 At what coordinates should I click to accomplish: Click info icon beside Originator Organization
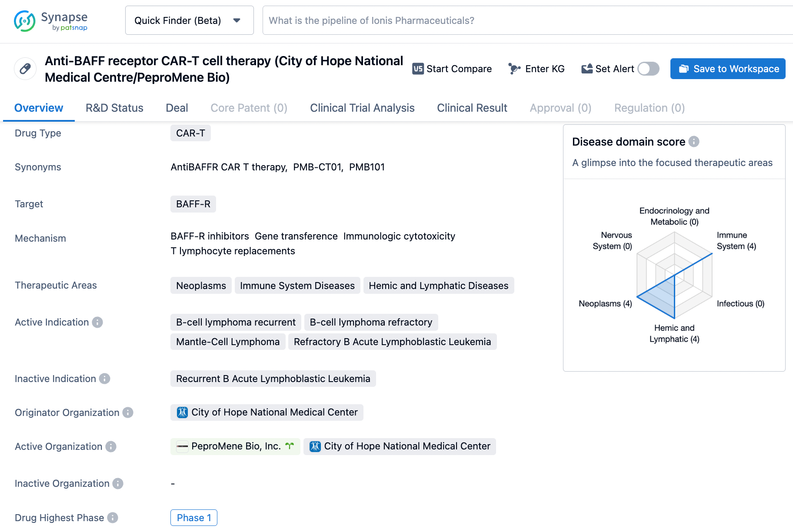pos(128,412)
